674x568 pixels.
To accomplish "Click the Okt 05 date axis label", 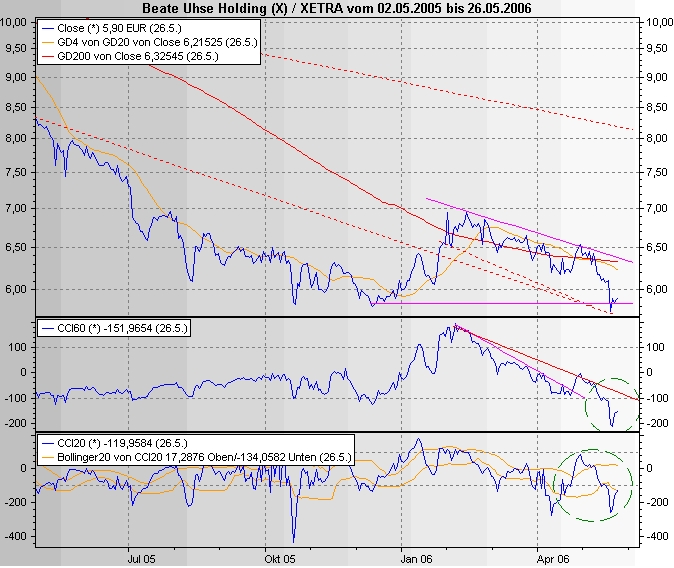I will pos(280,559).
